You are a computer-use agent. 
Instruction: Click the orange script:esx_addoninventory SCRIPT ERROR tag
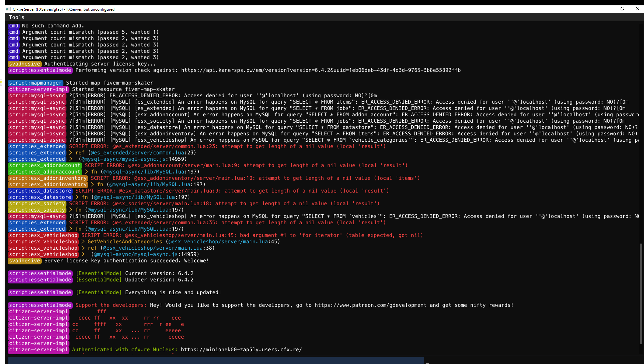(x=48, y=178)
